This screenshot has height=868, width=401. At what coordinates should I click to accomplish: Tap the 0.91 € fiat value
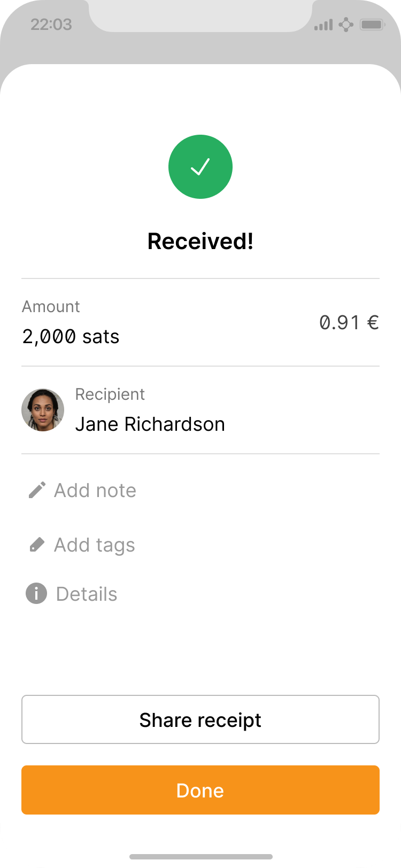pyautogui.click(x=349, y=322)
